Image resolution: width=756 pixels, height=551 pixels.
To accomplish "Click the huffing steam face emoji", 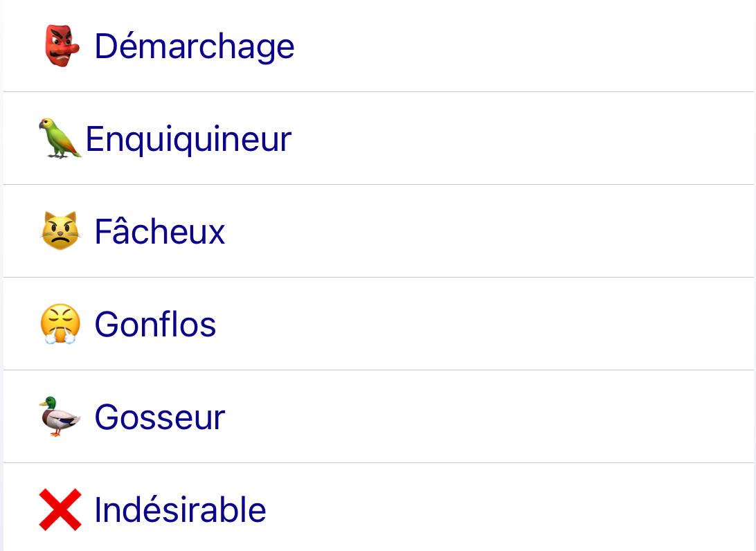I will tap(60, 324).
